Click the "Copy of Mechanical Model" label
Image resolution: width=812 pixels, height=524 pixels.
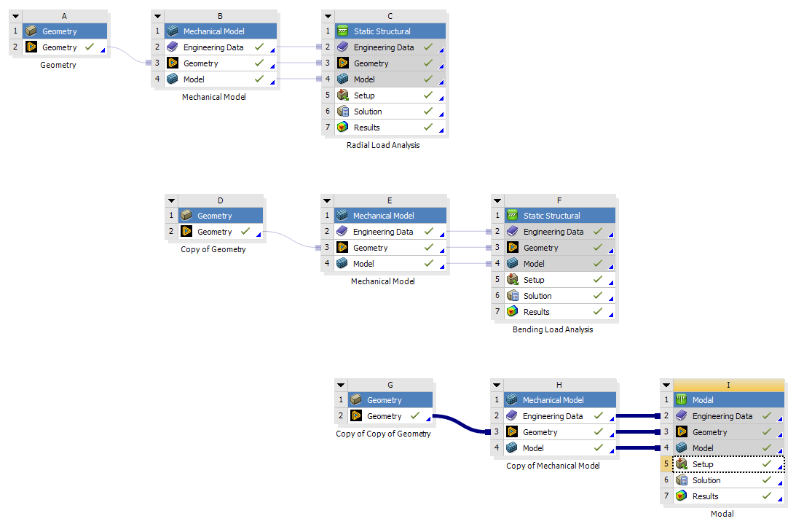553,466
